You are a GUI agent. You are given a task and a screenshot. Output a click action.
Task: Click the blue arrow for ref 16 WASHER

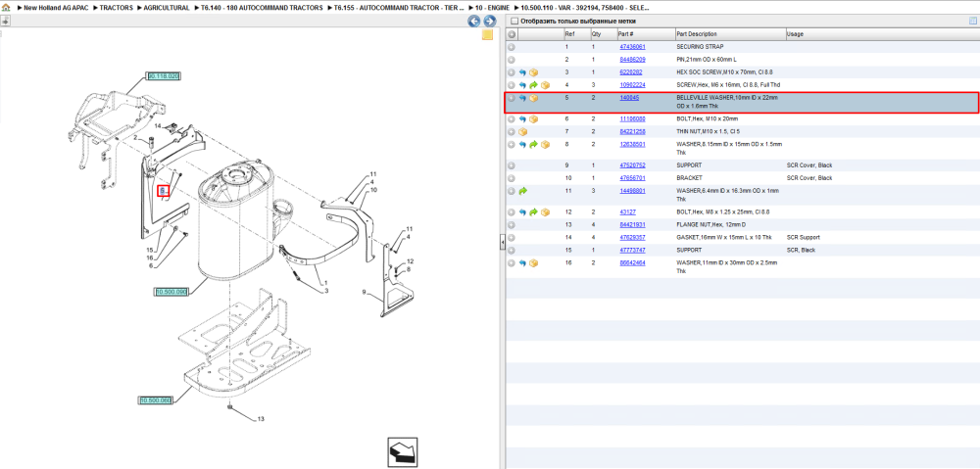[522, 263]
